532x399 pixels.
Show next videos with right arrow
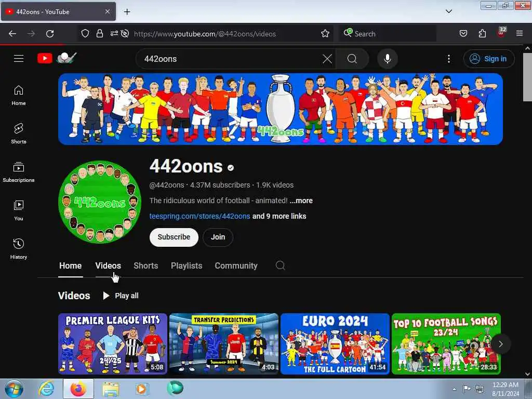(x=500, y=344)
